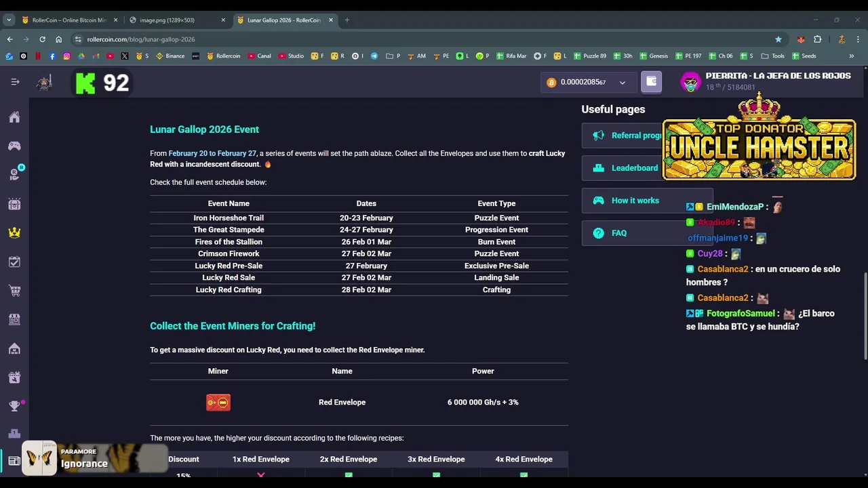Open the marketplace shop icon in the sidebar
868x488 pixels.
point(14,319)
